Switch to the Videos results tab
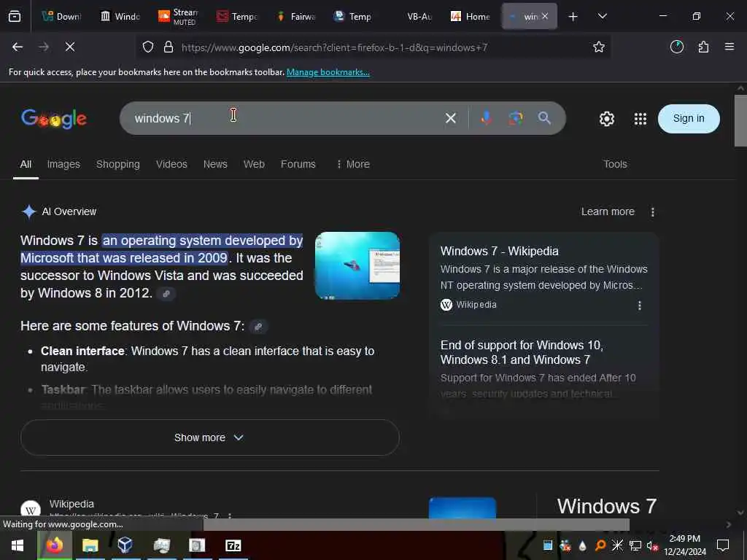Image resolution: width=747 pixels, height=560 pixels. coord(171,164)
